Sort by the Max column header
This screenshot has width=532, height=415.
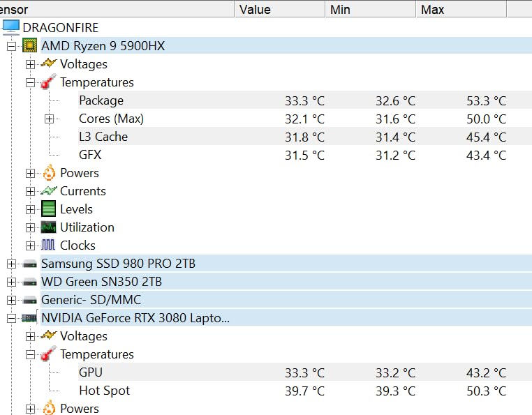(x=461, y=9)
